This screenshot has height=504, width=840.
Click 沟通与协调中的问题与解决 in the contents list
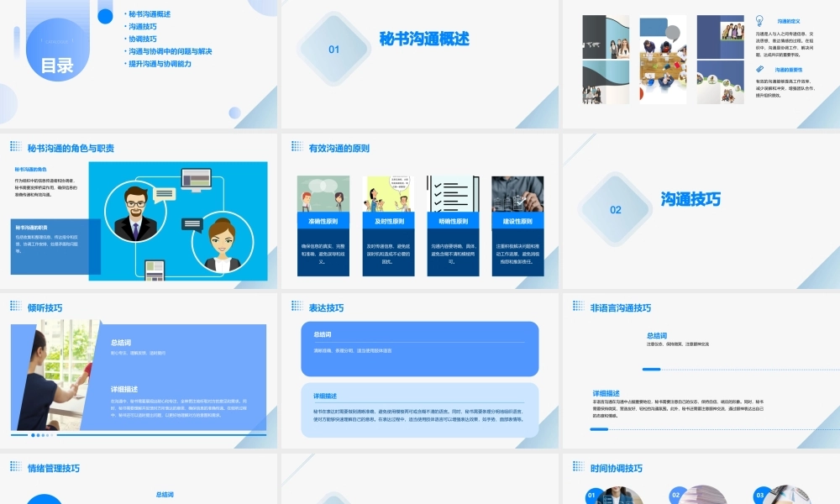coord(171,51)
